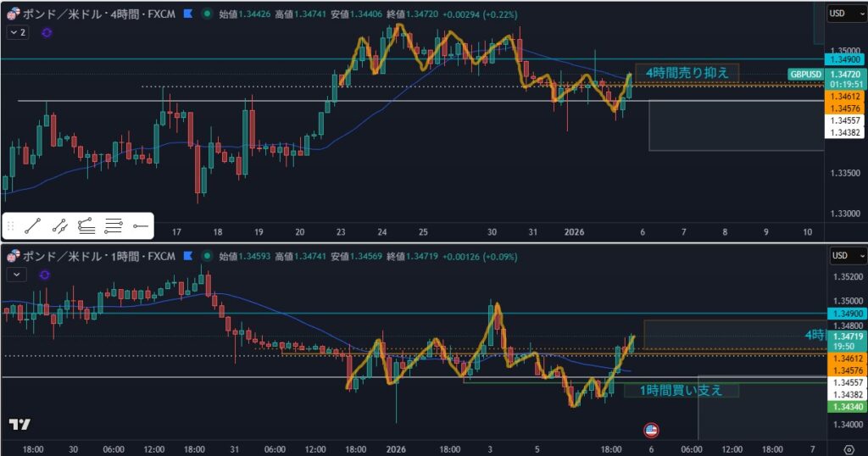Click the US flag economic event icon
Screen dimensions: 868x456
coord(651,430)
